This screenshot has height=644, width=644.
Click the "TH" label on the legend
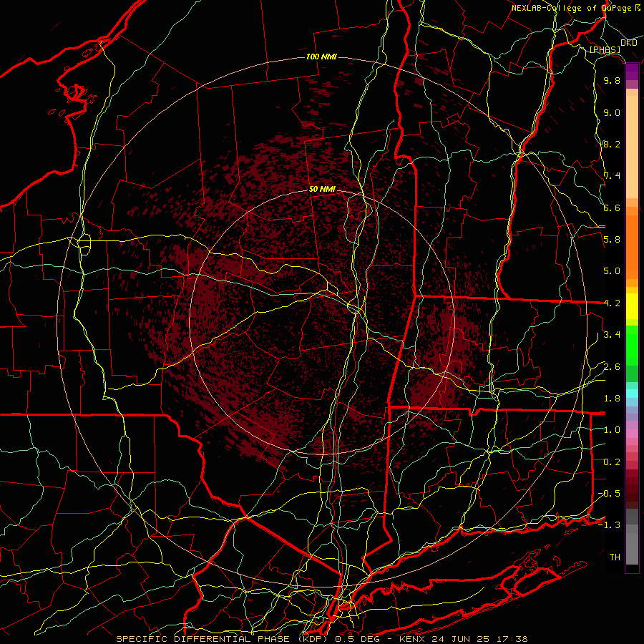pyautogui.click(x=615, y=557)
